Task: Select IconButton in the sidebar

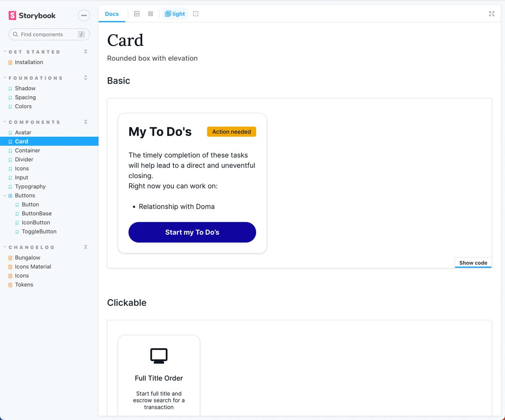Action: click(36, 223)
